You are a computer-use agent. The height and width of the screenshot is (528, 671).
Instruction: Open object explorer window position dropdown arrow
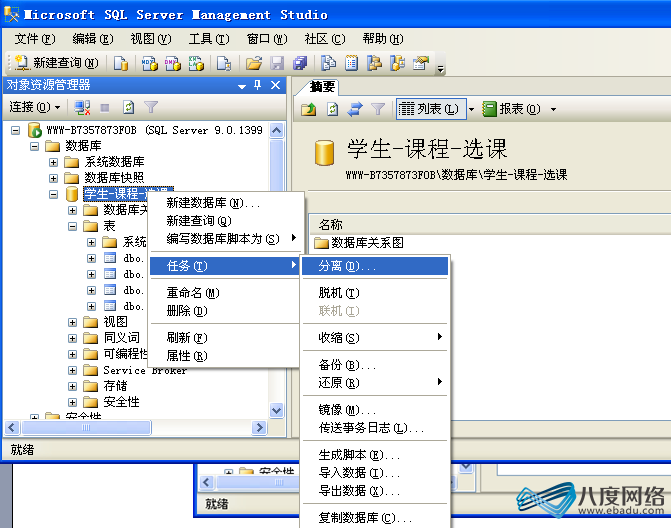(x=242, y=86)
